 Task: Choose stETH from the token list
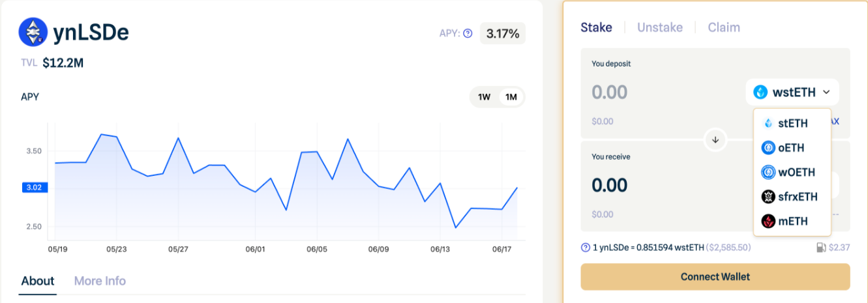(792, 123)
